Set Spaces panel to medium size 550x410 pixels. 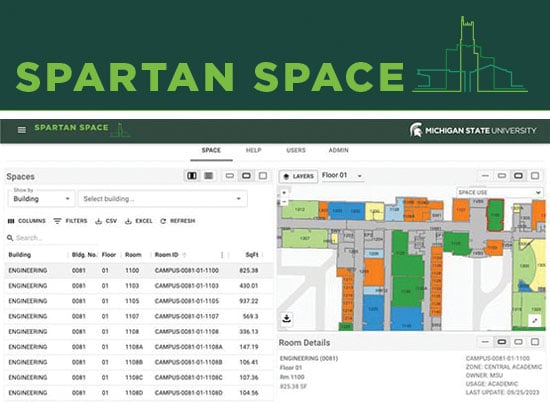[x=246, y=176]
